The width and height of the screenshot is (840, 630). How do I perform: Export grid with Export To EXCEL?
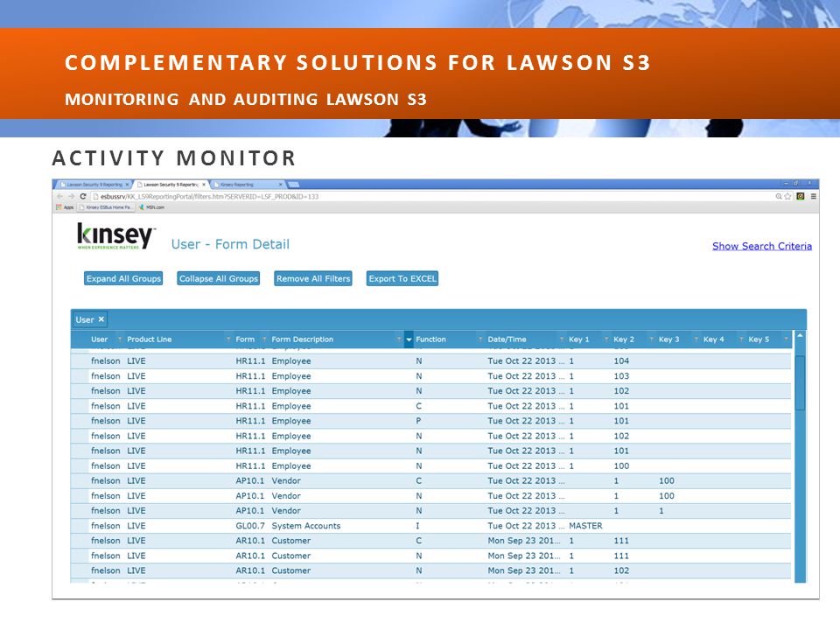(402, 278)
